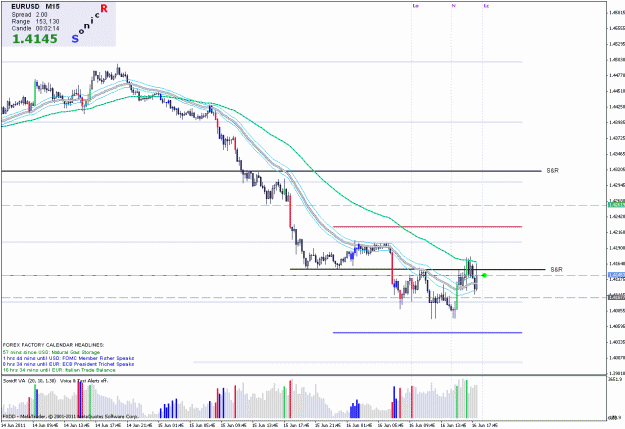Click the Candle 00:02:14 countdown

point(35,29)
